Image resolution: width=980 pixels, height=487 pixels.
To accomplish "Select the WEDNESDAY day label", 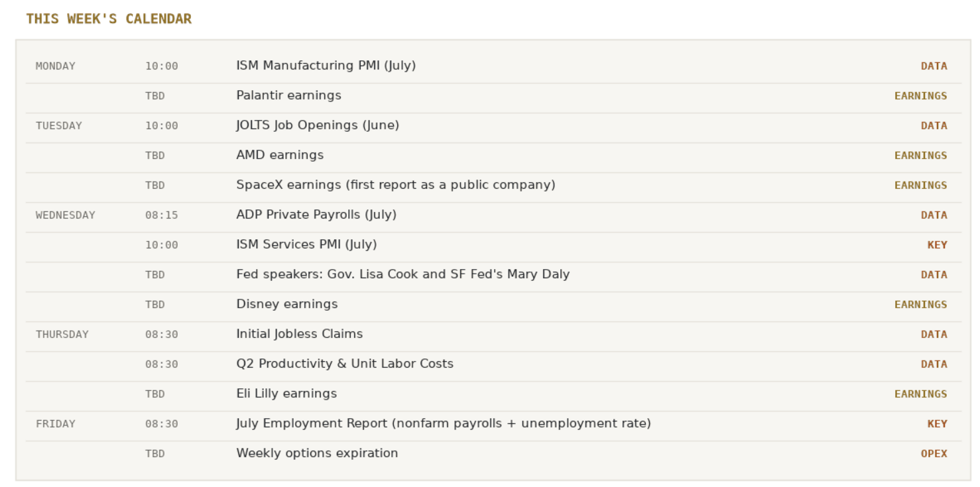I will (66, 215).
